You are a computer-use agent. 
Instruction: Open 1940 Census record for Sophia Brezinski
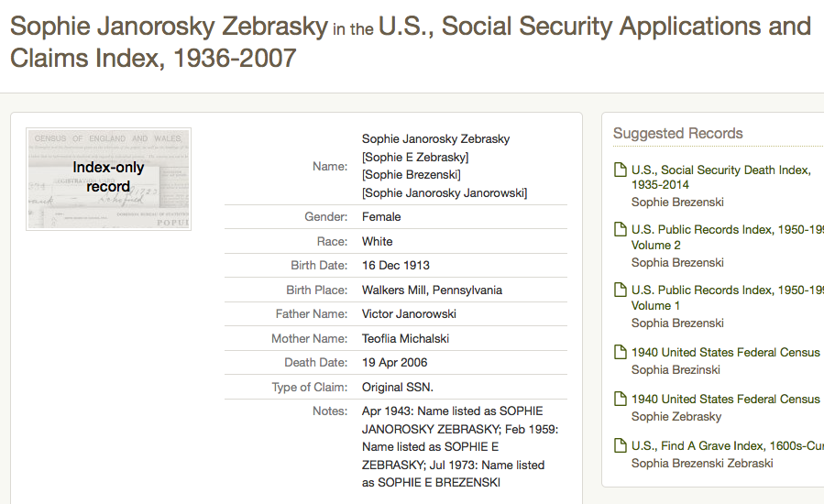coord(725,353)
